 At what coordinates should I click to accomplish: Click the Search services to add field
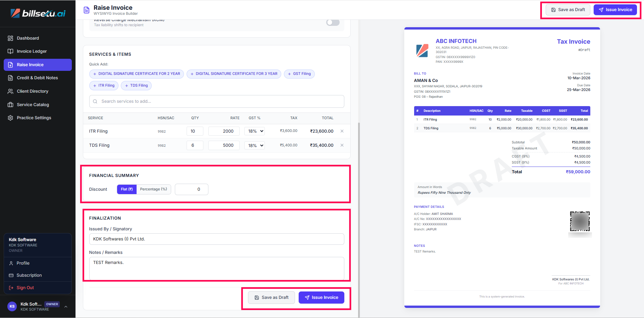(217, 101)
